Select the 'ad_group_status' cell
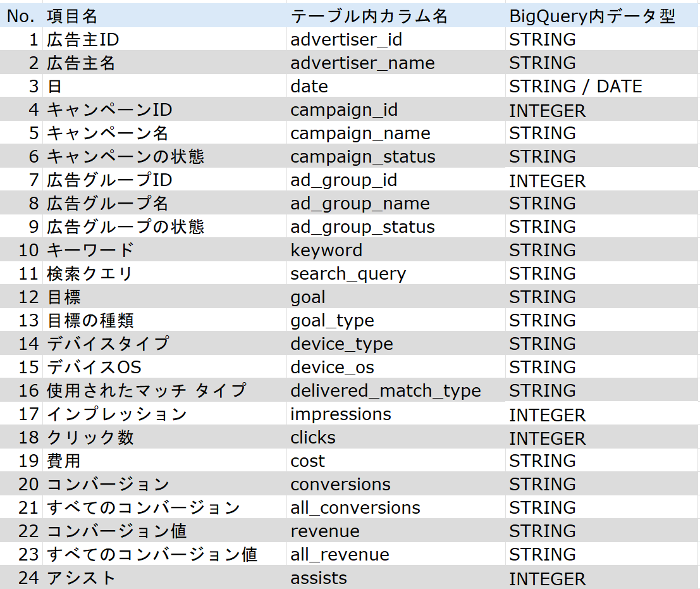700x589 pixels. 396,226
